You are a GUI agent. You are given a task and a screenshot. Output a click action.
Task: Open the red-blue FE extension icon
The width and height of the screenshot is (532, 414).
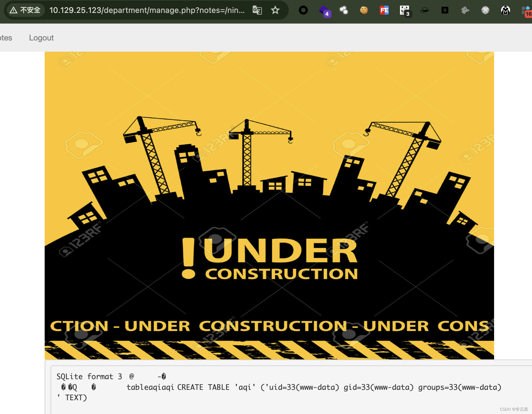click(384, 10)
